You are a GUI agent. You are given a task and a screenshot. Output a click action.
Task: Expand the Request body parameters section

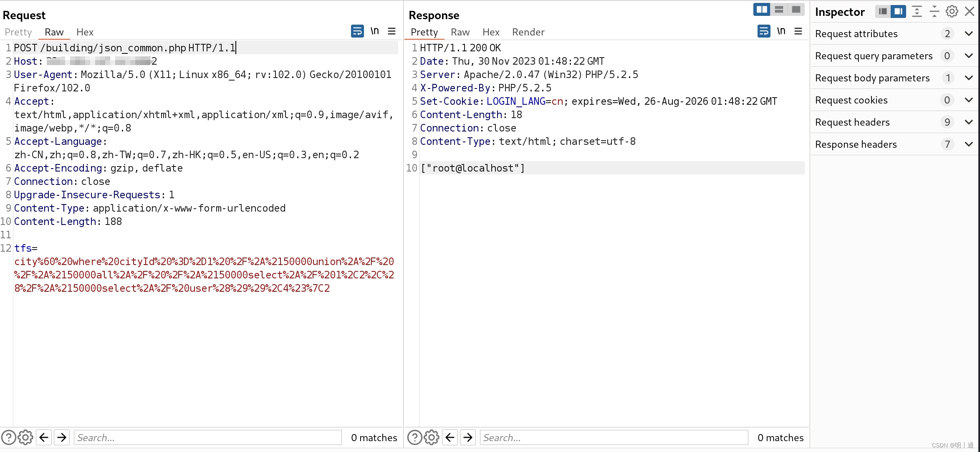pos(969,78)
